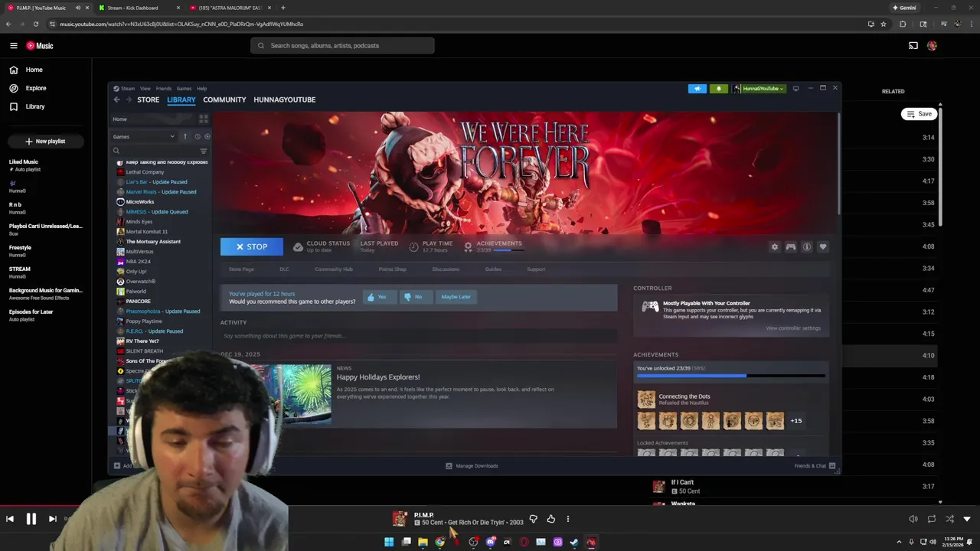Click the cast icon in YouTube Music
The height and width of the screenshot is (551, 980).
coord(913,46)
